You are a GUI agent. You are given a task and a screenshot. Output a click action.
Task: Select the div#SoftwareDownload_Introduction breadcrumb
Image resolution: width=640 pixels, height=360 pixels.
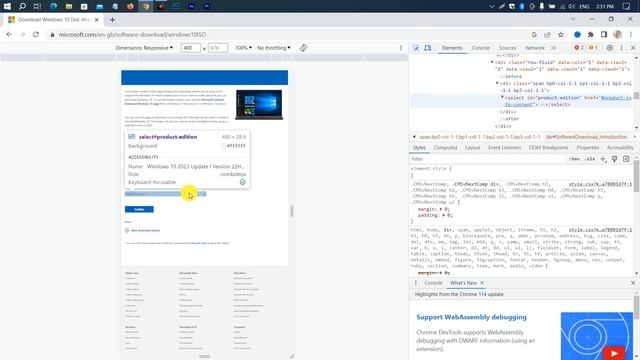pos(586,137)
